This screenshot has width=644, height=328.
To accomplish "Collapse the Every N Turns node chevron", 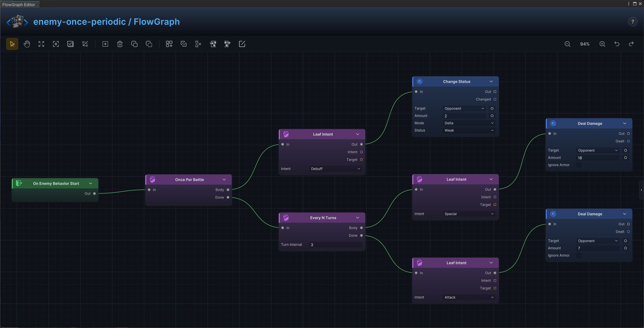I will [358, 217].
